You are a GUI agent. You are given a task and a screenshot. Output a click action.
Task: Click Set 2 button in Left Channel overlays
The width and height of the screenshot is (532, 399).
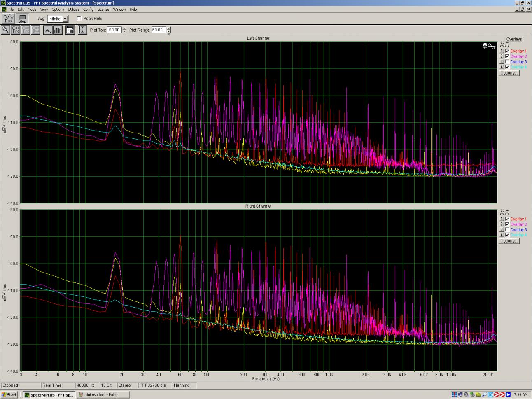pyautogui.click(x=502, y=56)
